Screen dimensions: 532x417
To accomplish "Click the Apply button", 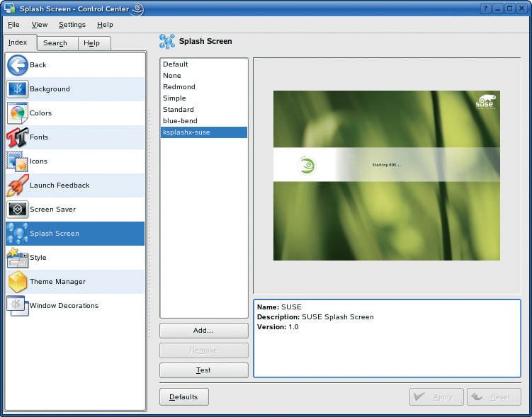I will click(x=436, y=397).
